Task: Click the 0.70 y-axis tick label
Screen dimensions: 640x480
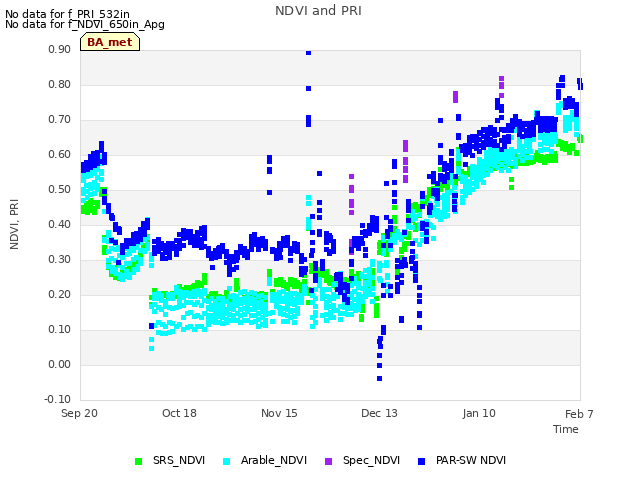Action: [x=59, y=120]
